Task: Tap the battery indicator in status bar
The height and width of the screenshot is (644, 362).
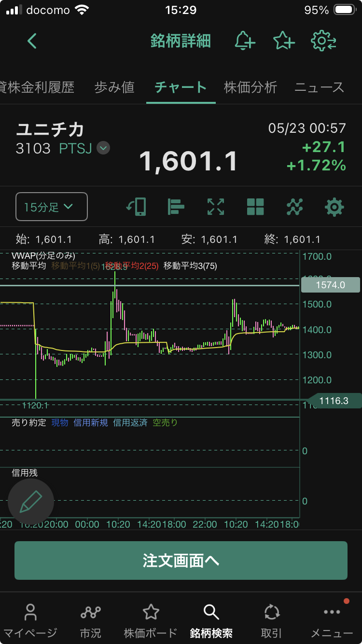Action: click(345, 10)
